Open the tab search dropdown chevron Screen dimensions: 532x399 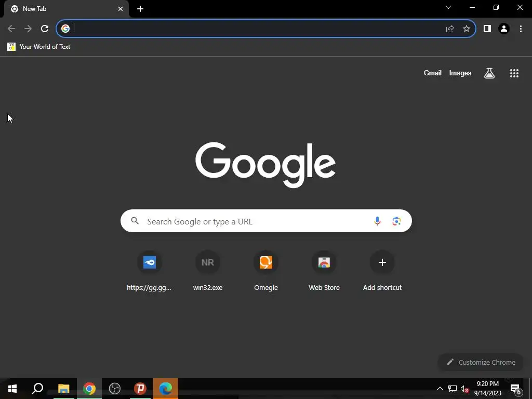448,7
